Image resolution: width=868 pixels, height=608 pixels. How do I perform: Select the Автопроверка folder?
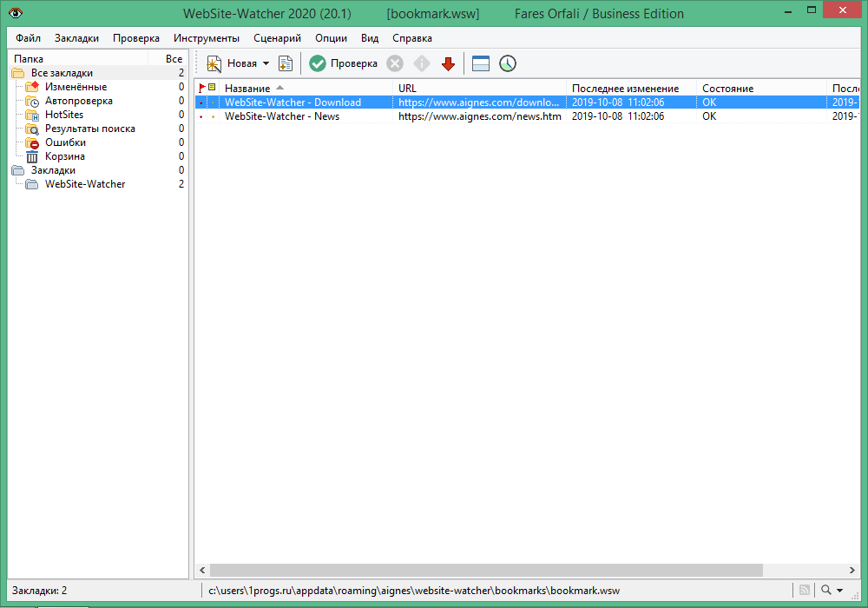pyautogui.click(x=78, y=101)
